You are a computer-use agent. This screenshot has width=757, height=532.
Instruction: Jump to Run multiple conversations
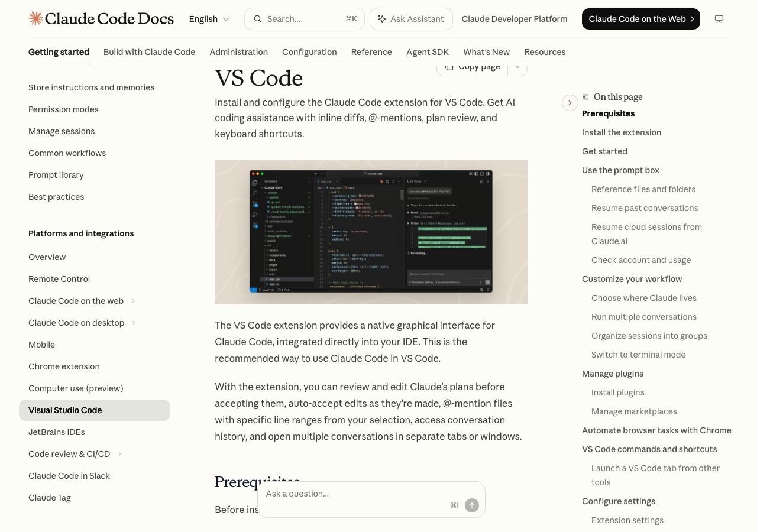click(644, 317)
